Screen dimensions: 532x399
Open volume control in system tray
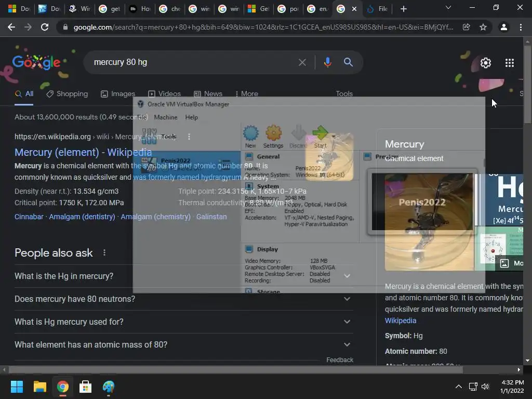click(485, 387)
